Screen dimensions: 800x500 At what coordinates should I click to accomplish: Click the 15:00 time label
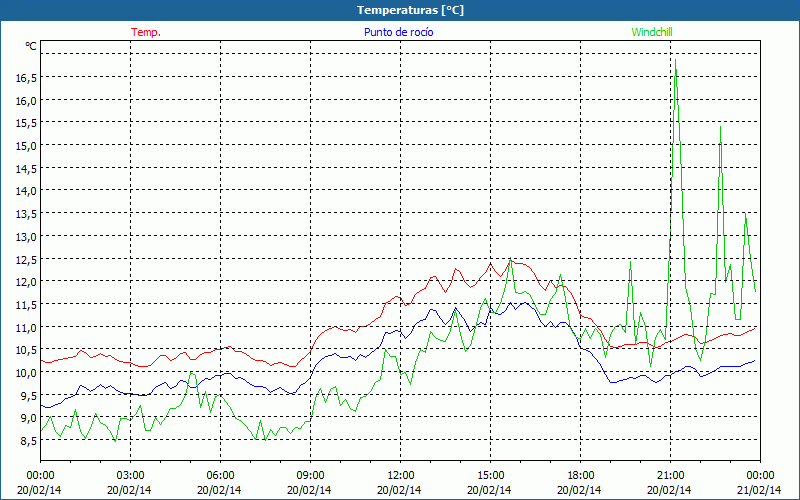(x=490, y=476)
